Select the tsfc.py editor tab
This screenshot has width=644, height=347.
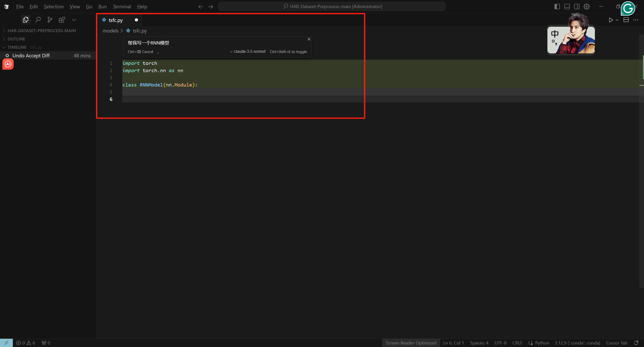click(116, 20)
